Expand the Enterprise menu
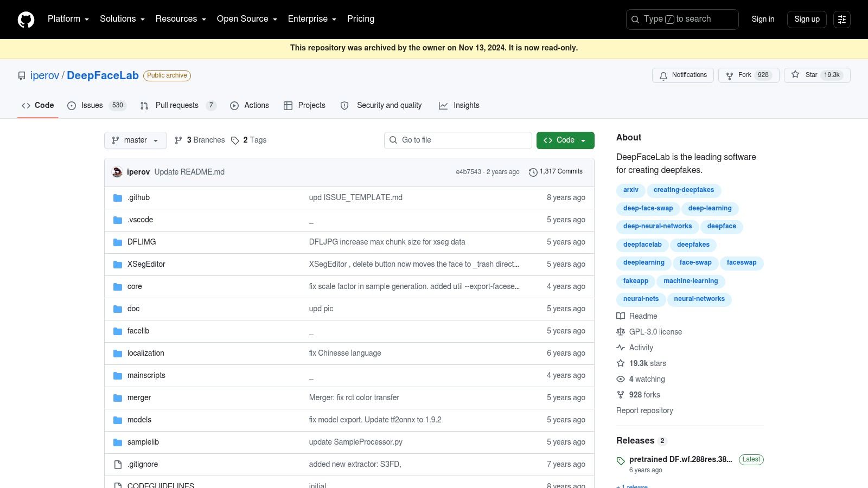868x488 pixels. [312, 19]
